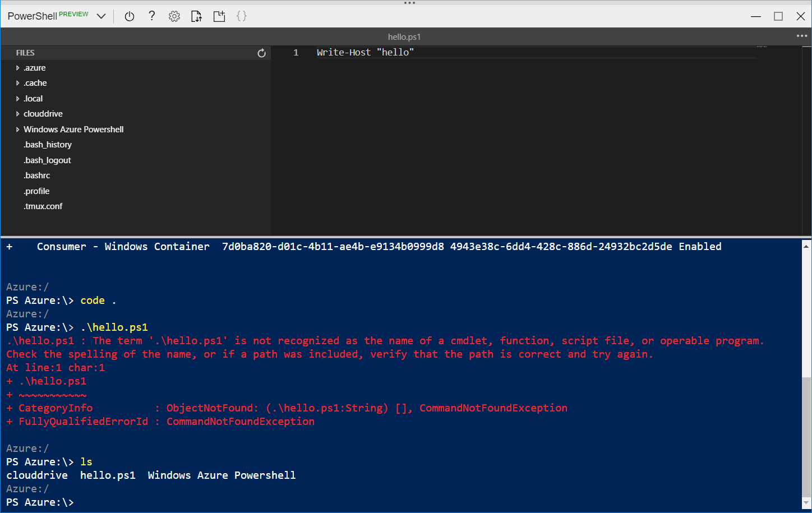Open Cloud Shell settings gear
This screenshot has width=812, height=513.
(x=174, y=16)
